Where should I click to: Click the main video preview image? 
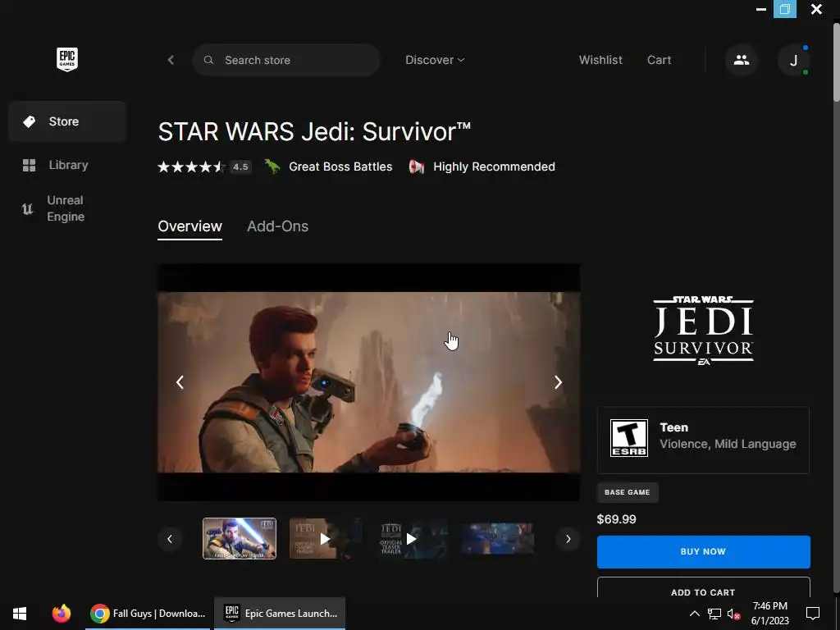click(x=368, y=382)
